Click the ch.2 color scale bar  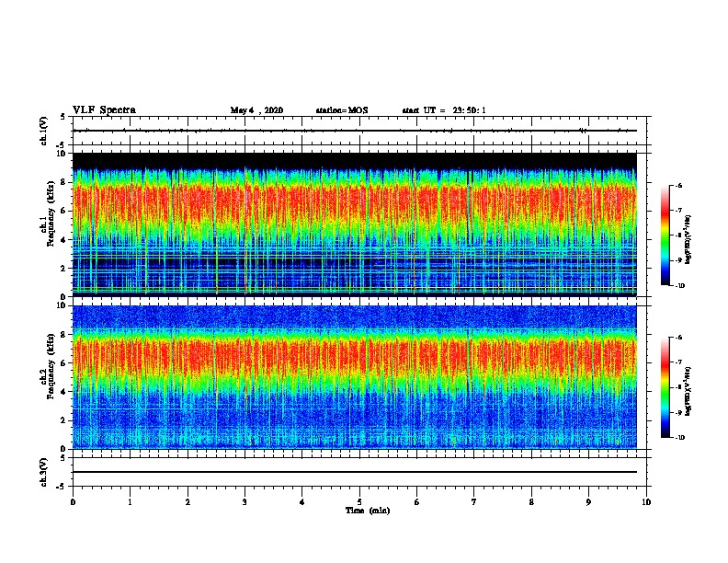[x=665, y=387]
